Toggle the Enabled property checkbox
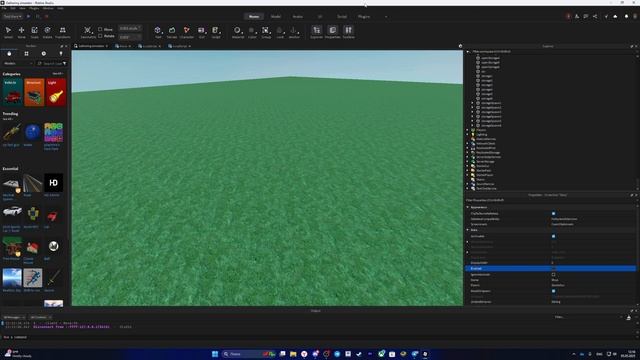 pos(553,269)
